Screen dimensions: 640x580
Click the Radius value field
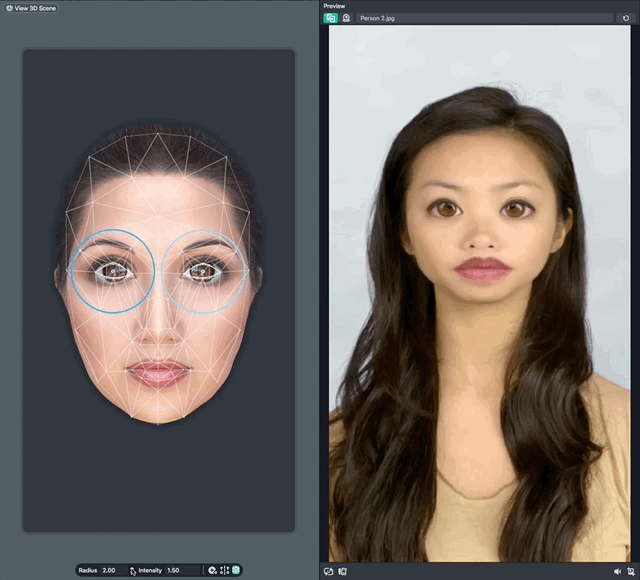[110, 570]
